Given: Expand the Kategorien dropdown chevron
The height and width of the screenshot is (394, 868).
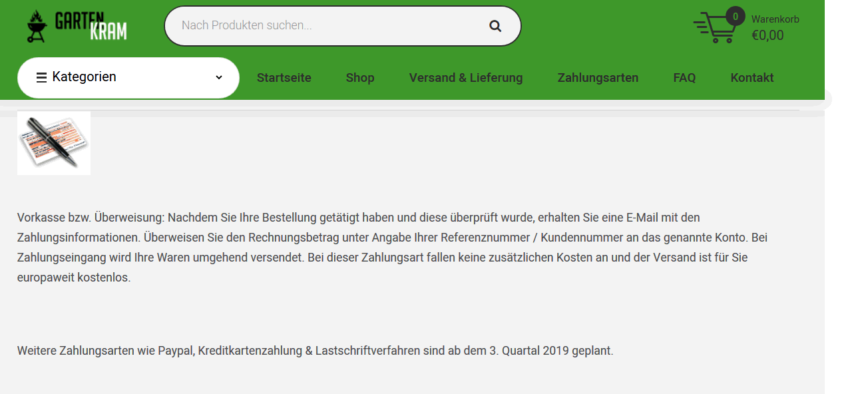Looking at the screenshot, I should point(219,78).
